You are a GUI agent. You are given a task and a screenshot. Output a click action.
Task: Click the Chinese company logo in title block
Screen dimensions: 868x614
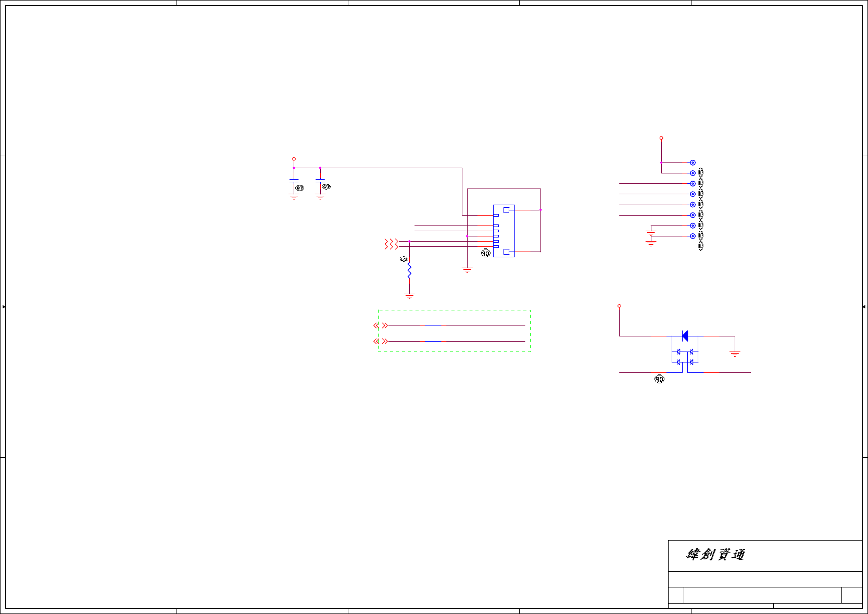click(716, 555)
